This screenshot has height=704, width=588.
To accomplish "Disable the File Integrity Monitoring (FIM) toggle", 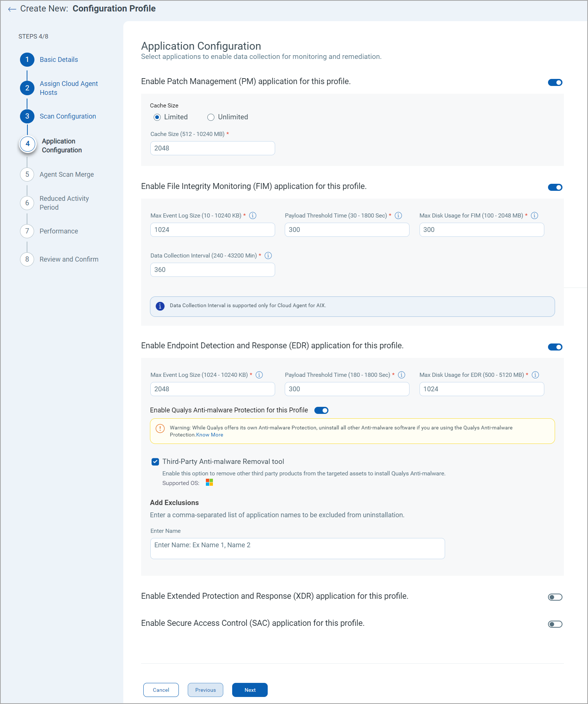I will pyautogui.click(x=555, y=187).
